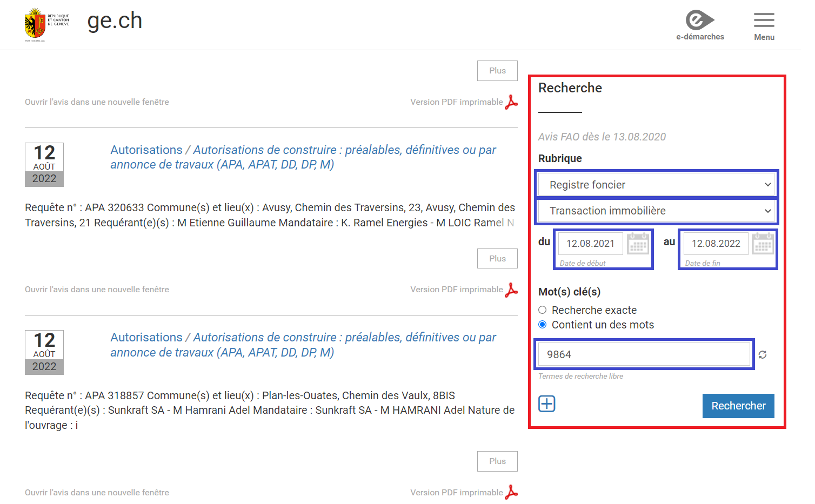Viewport: 815px width, 504px height.
Task: Open the APA 318857 Autorisations notice title
Action: [x=303, y=345]
